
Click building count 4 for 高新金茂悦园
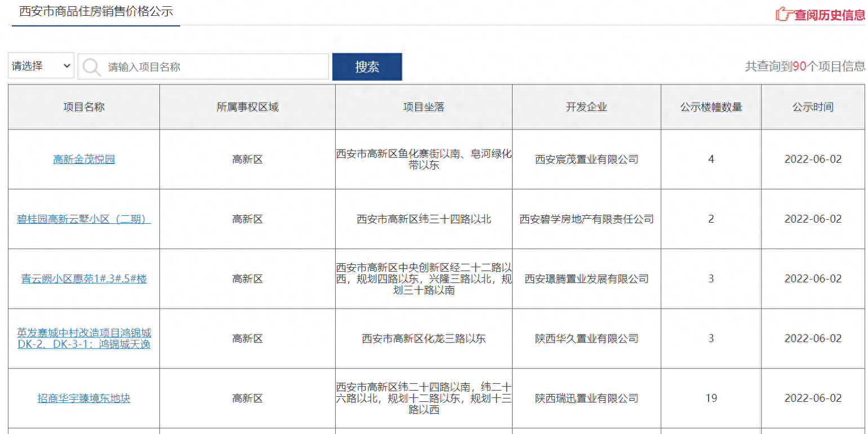(x=711, y=160)
